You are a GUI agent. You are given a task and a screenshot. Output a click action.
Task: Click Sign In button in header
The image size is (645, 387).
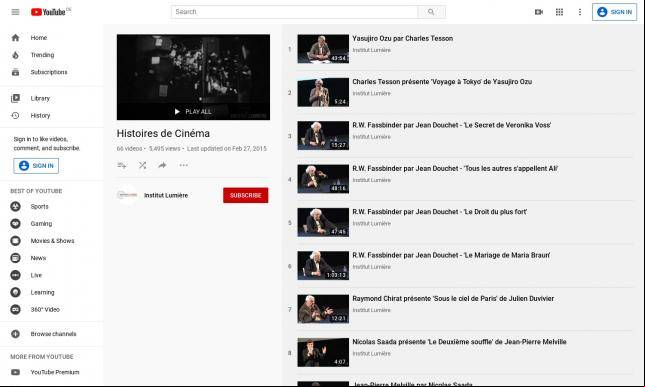pyautogui.click(x=615, y=12)
